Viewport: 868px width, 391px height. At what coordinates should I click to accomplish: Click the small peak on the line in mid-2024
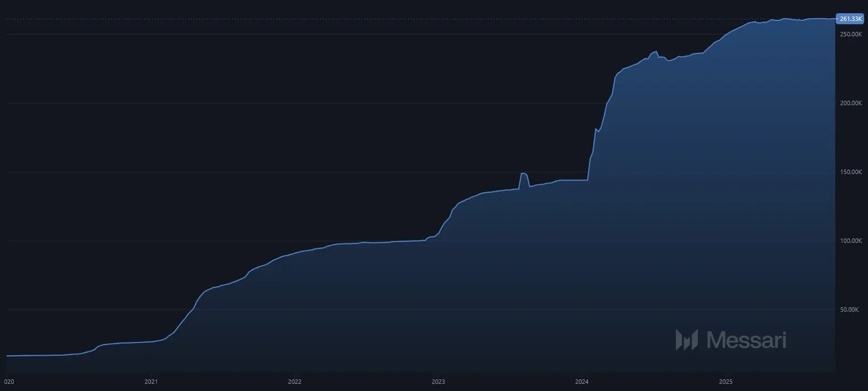(655, 52)
